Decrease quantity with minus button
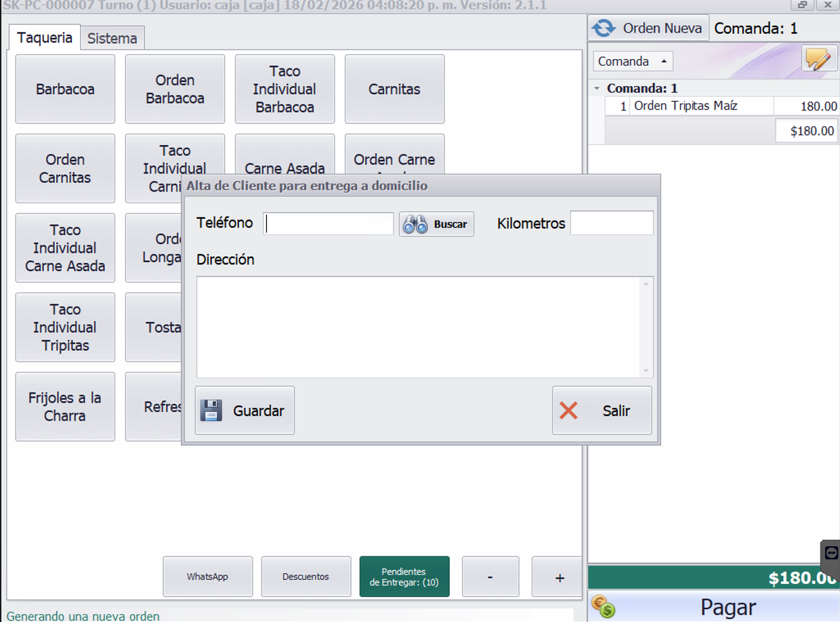 point(490,577)
